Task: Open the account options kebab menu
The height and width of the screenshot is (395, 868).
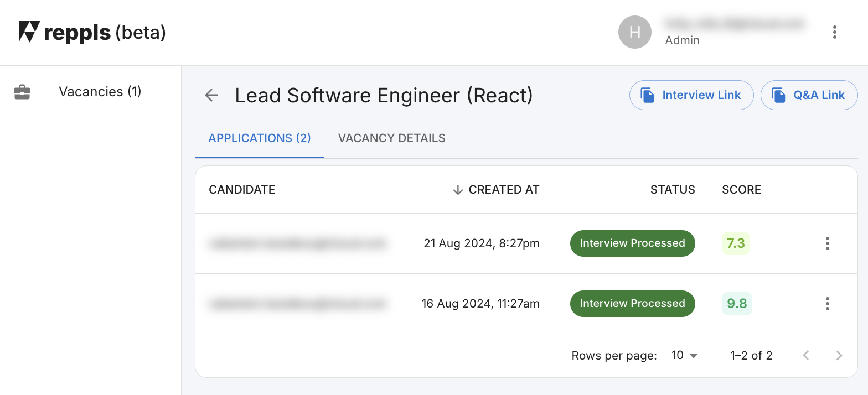Action: click(834, 32)
